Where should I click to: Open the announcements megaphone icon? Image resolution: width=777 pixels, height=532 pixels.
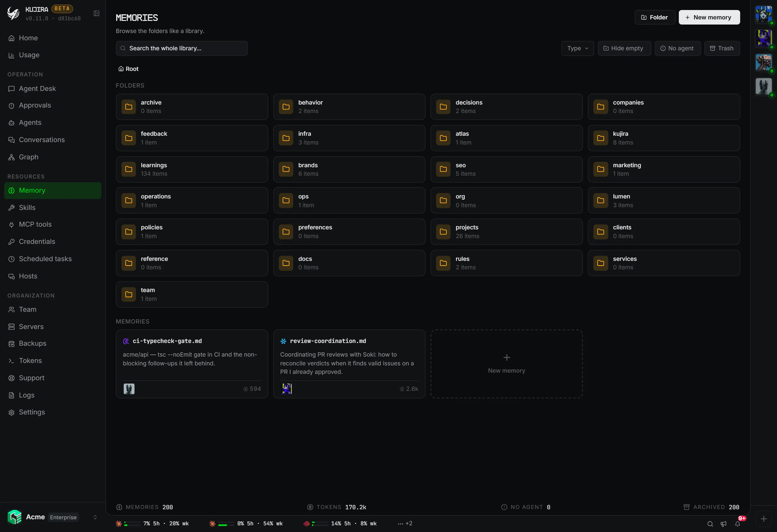[724, 524]
